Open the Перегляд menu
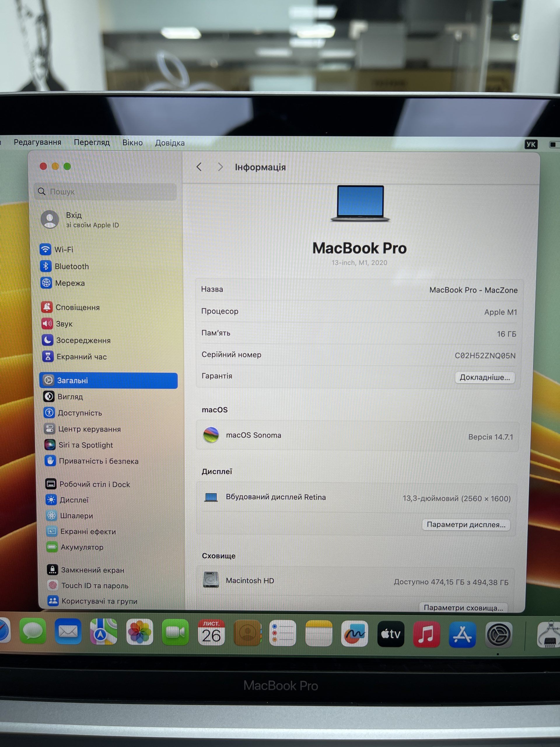Screen dimensions: 560x747 tap(92, 142)
